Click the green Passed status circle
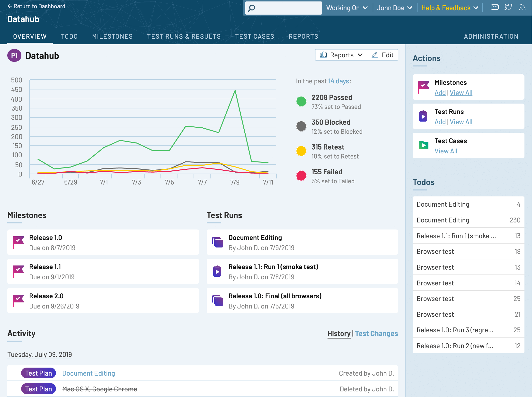 coord(301,101)
